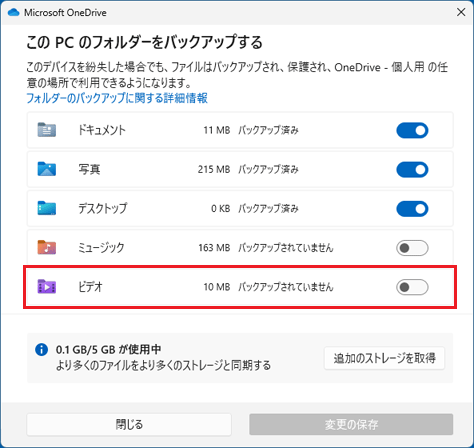474x448 pixels.
Task: Click the 163 MB size value
Action: [214, 248]
